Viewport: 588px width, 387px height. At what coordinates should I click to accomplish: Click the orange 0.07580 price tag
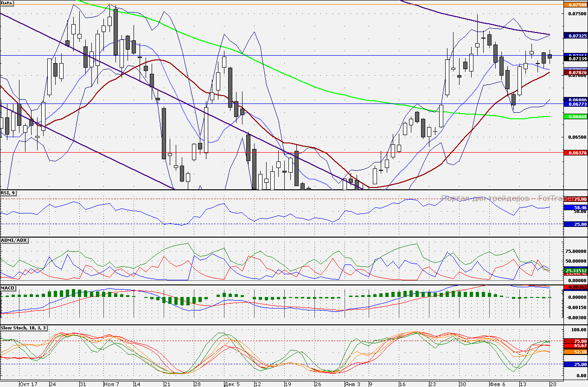coord(575,5)
